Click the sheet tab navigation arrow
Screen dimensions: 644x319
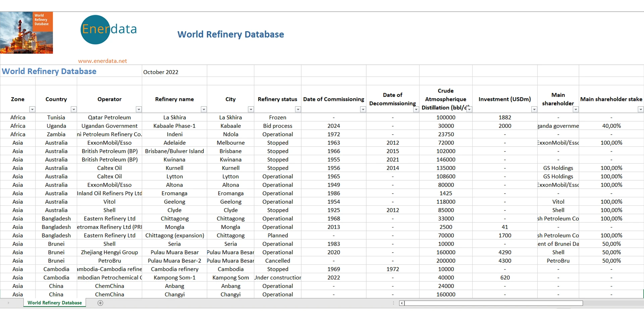click(x=8, y=303)
